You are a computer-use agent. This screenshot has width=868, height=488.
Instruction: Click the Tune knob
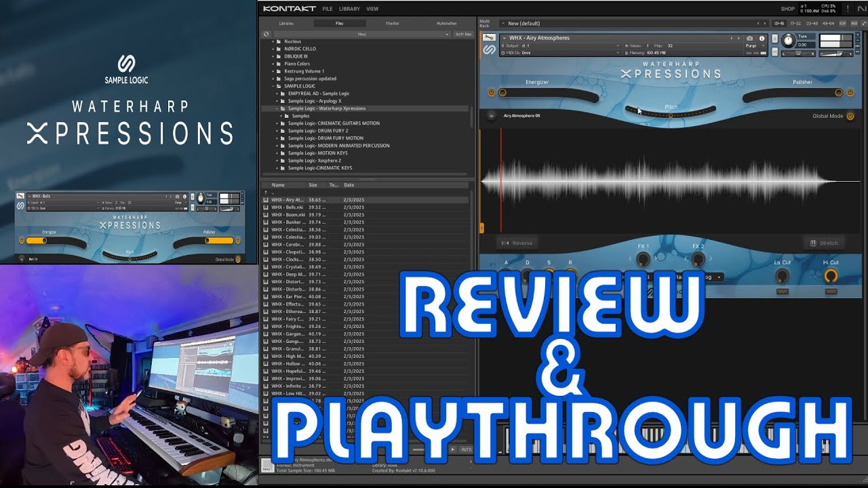(788, 41)
